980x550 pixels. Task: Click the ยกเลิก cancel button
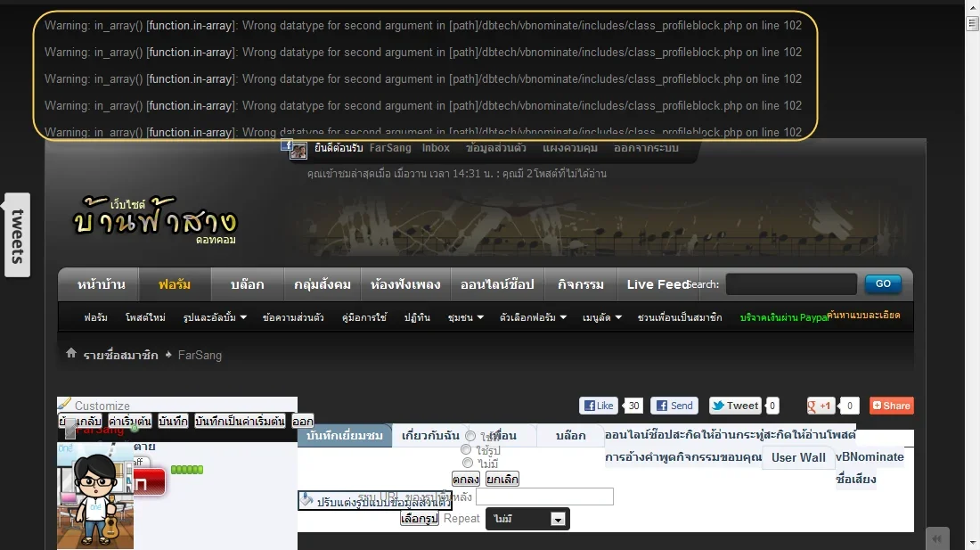click(502, 480)
